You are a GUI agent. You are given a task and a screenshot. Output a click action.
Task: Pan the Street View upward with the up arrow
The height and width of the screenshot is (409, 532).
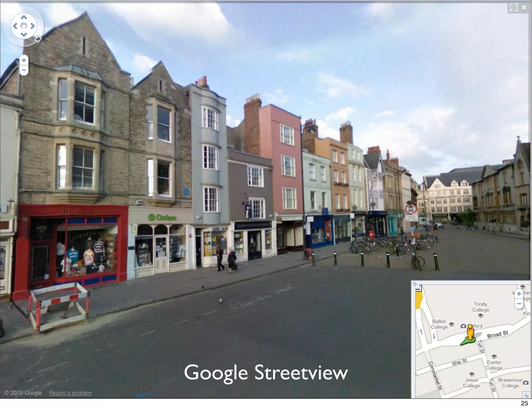(24, 17)
